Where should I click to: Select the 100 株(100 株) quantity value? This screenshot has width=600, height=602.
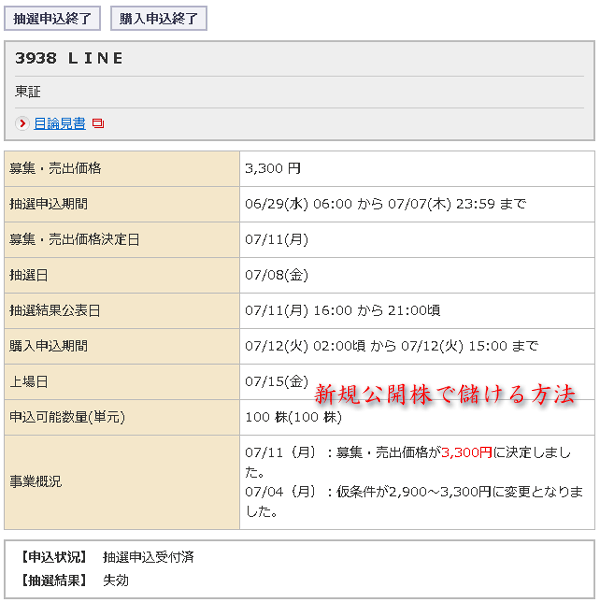tap(293, 417)
